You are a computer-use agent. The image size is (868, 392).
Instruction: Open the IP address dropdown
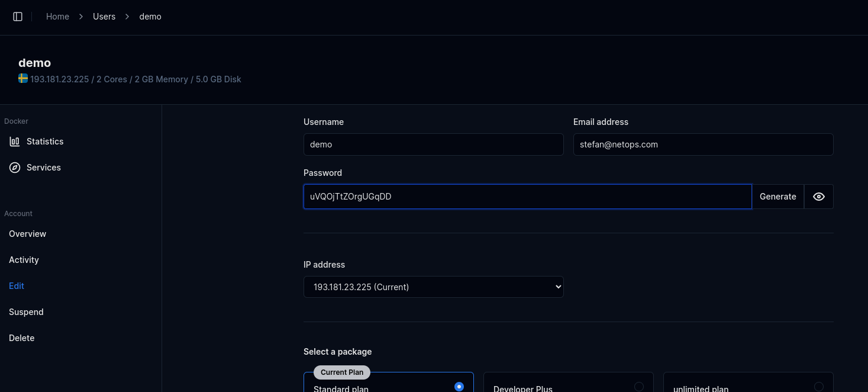point(433,287)
